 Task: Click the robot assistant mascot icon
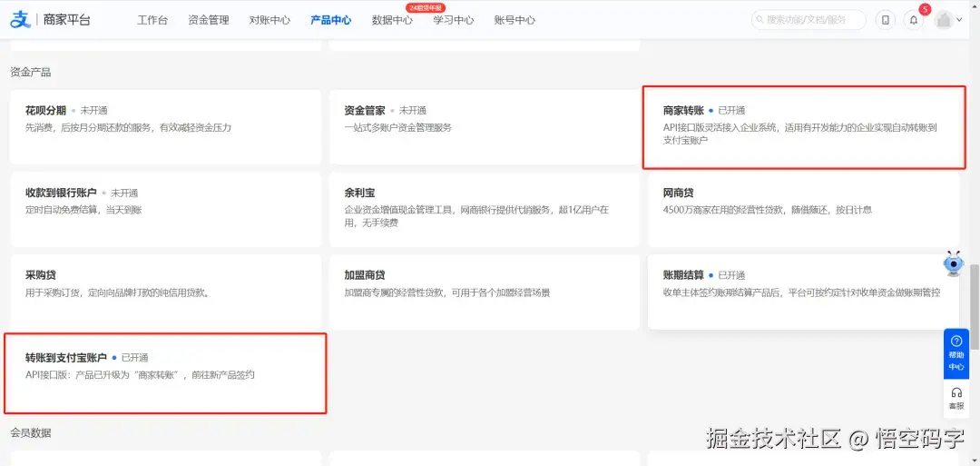(x=953, y=264)
